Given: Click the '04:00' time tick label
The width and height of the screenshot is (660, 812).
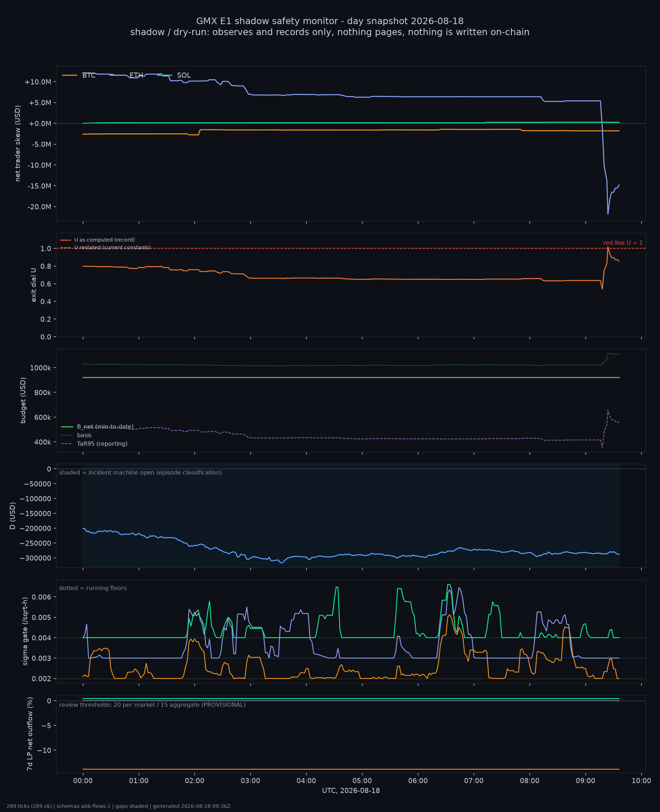Looking at the screenshot, I should click(x=306, y=781).
